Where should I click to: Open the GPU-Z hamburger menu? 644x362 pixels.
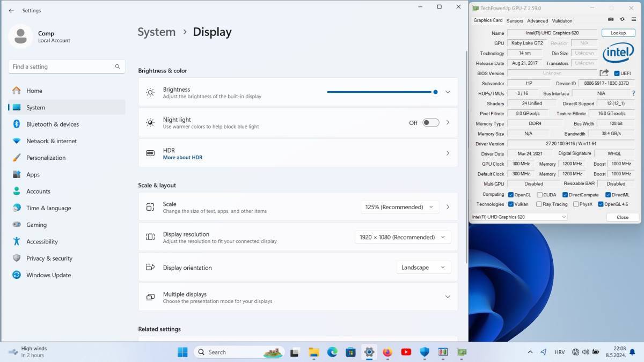coord(634,19)
